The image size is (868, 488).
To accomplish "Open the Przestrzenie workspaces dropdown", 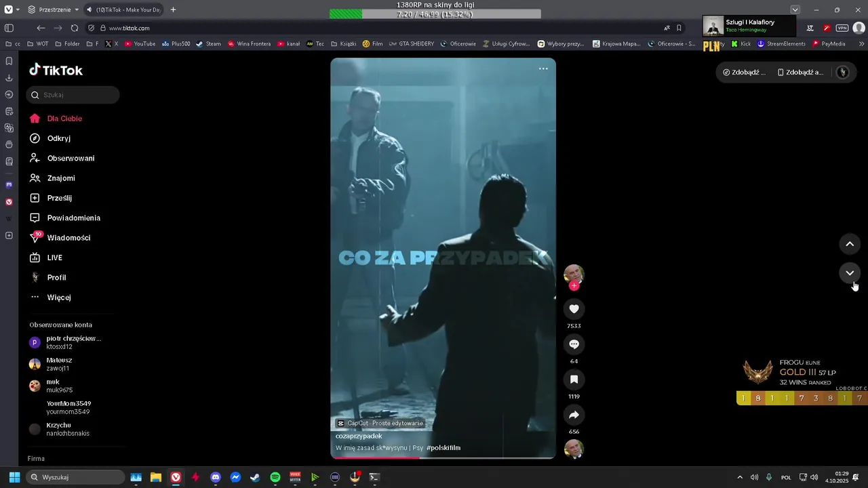I will click(54, 9).
